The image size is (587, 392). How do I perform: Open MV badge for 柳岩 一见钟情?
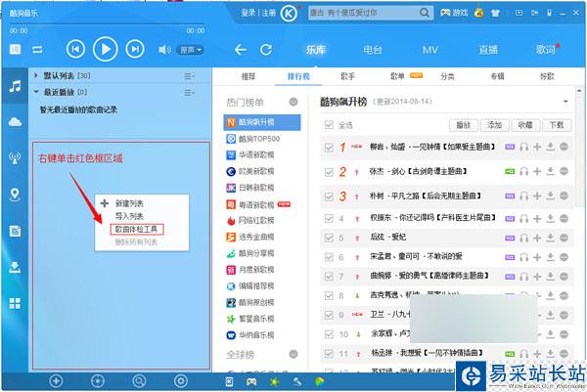[510, 147]
